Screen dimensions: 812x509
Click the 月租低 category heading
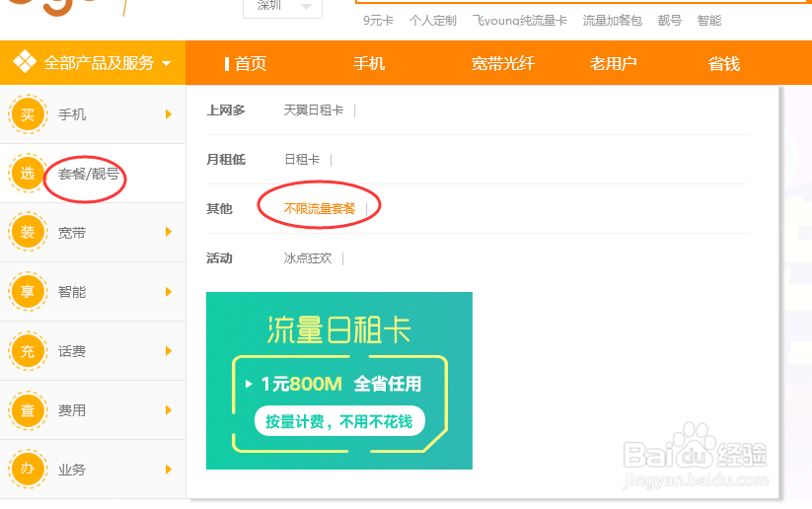pyautogui.click(x=226, y=160)
